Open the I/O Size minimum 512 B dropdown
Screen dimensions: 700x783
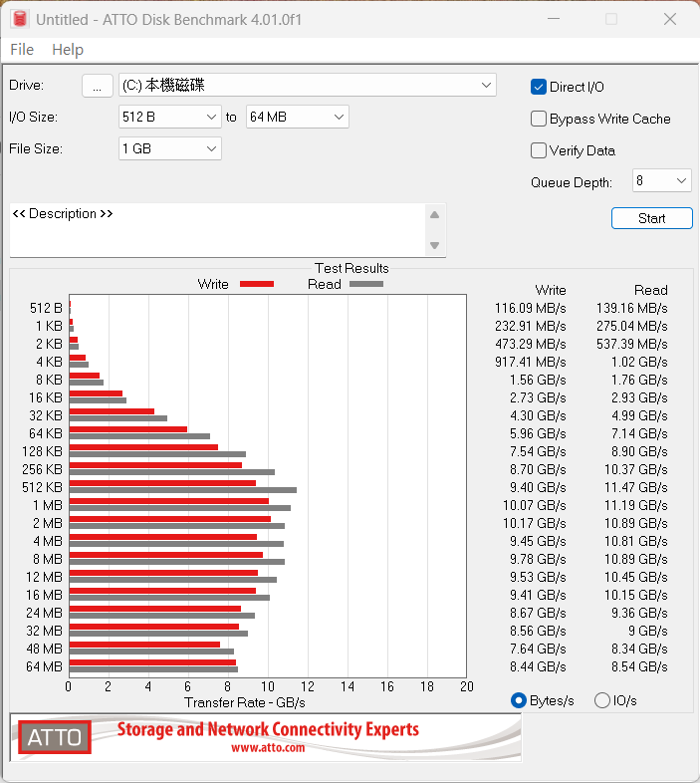tap(169, 117)
